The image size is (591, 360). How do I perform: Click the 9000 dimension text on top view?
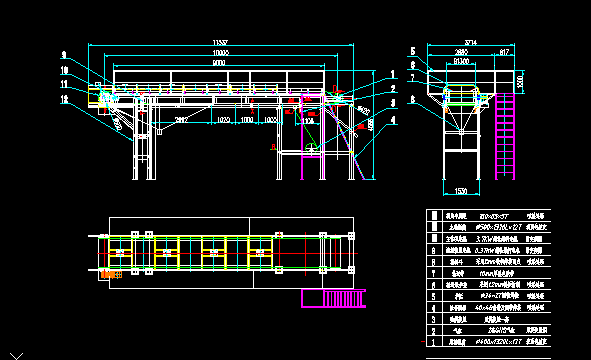219,63
